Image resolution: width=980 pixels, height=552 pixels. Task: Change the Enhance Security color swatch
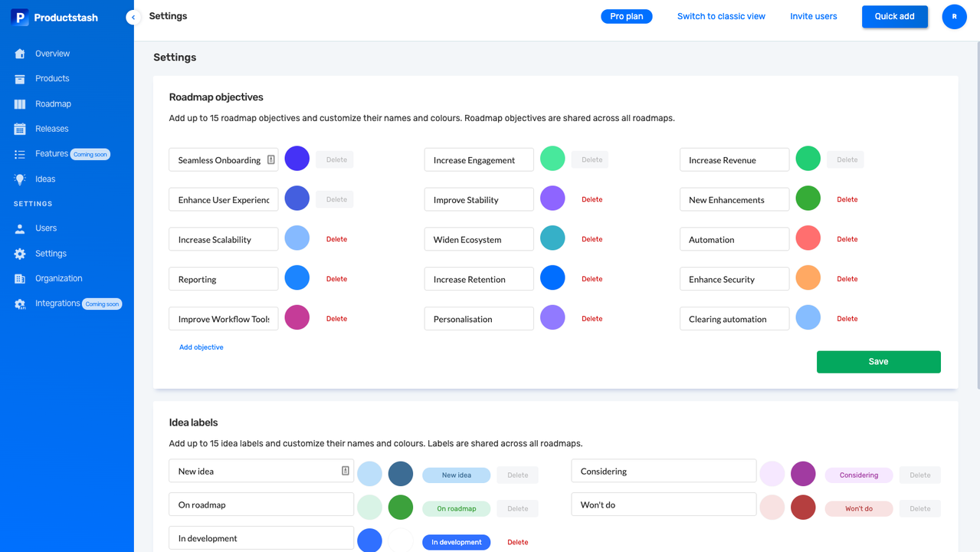808,278
